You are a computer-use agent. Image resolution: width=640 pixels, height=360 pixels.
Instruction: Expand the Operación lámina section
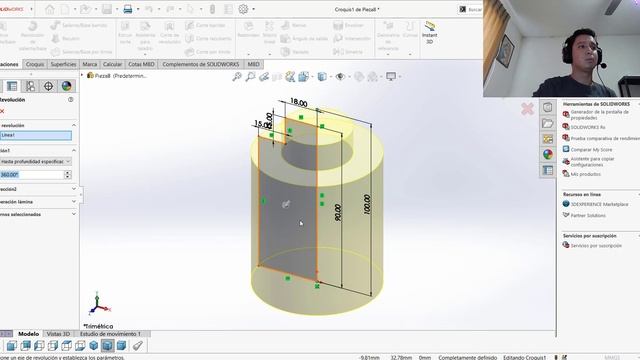[x=74, y=202]
